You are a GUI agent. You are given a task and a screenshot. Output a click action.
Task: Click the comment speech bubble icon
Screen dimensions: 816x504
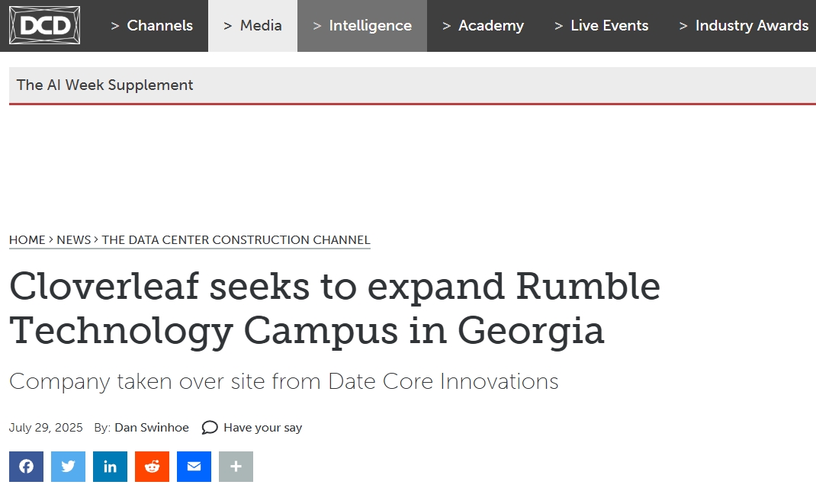tap(210, 428)
